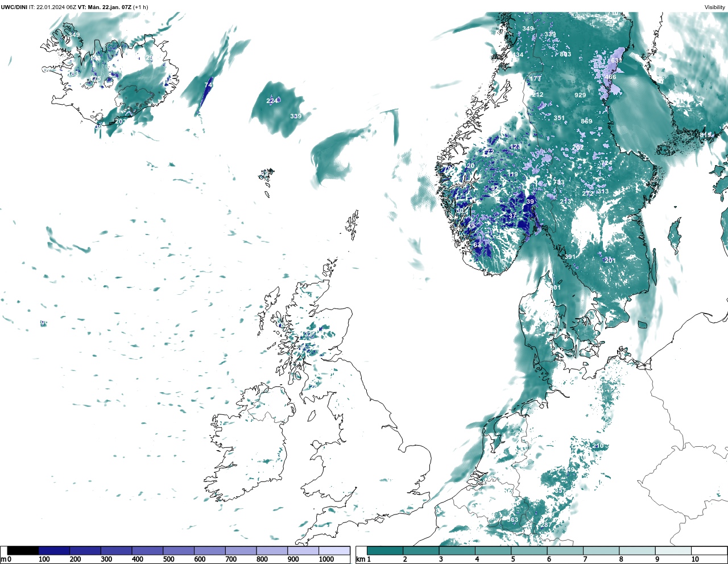Click the map value '391'
The height and width of the screenshot is (564, 728).
[569, 257]
